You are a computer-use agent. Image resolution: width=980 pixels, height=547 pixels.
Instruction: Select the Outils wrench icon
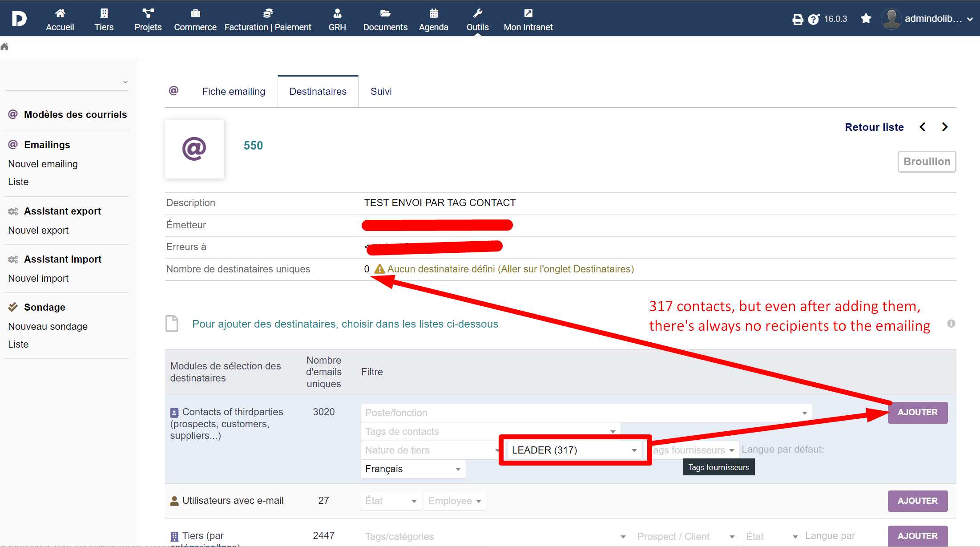[x=477, y=13]
